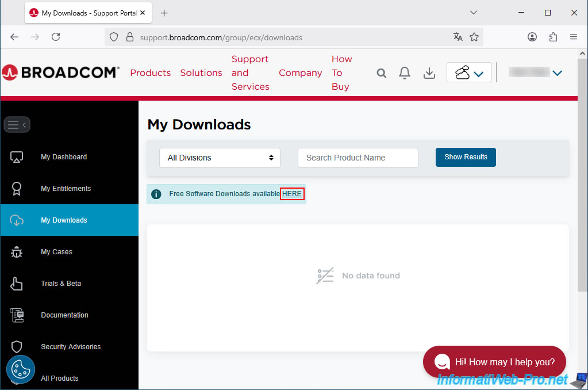Select My Entitlements in the sidebar
This screenshot has width=588, height=390.
[66, 189]
